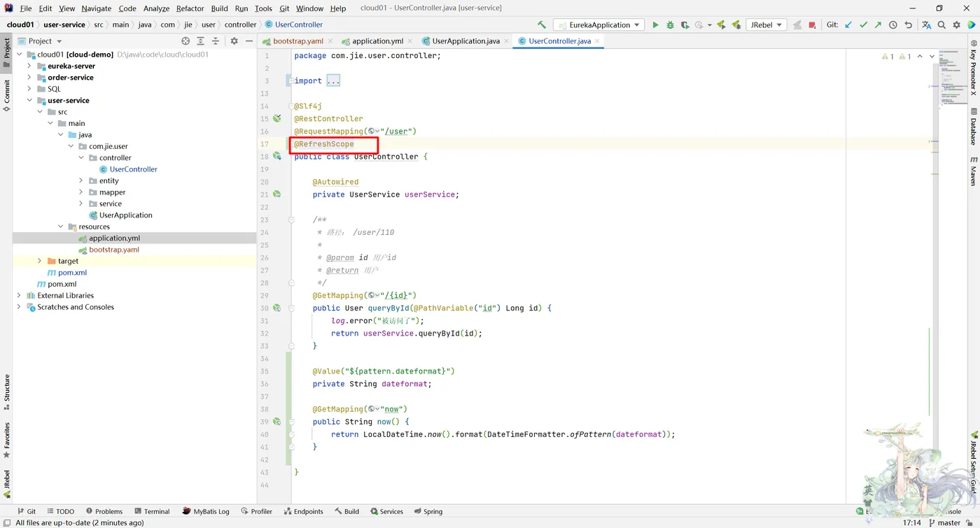Screen dimensions: 980x528
Task: Click the gutter icon on line 30
Action: (276, 308)
